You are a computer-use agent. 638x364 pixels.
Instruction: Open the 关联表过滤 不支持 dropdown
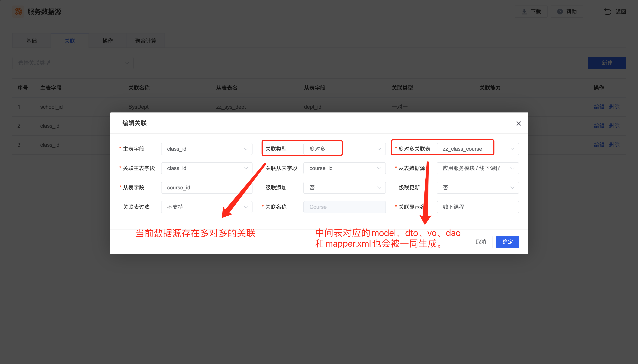pos(207,207)
